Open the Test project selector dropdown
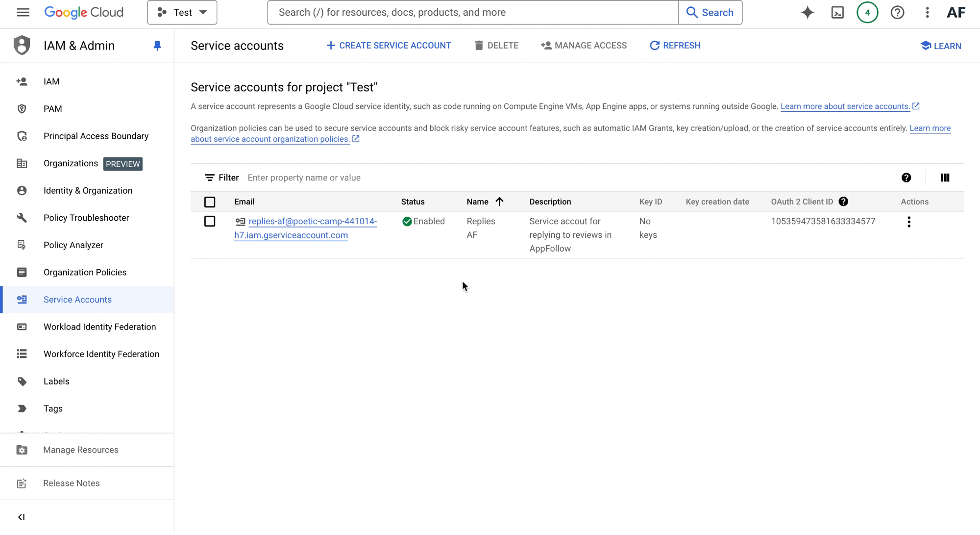This screenshot has height=535, width=980. tap(182, 12)
